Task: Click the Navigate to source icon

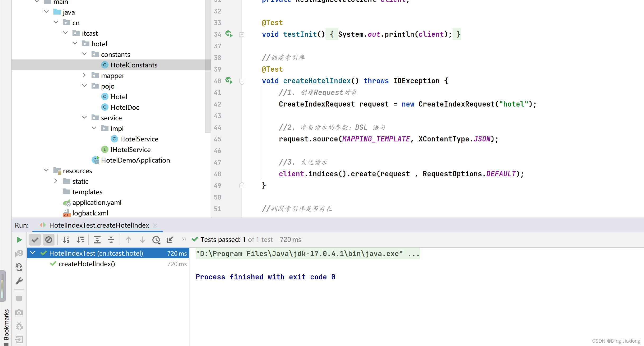Action: click(169, 239)
